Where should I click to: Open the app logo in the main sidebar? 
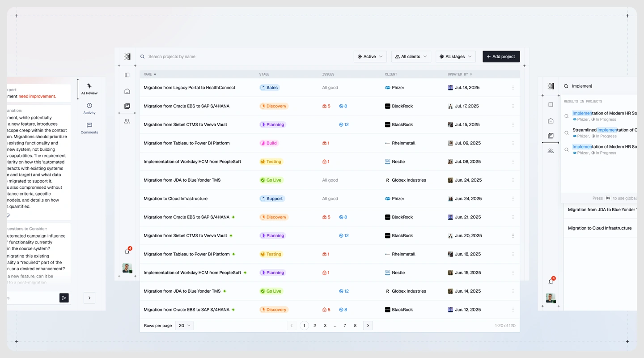(x=127, y=56)
